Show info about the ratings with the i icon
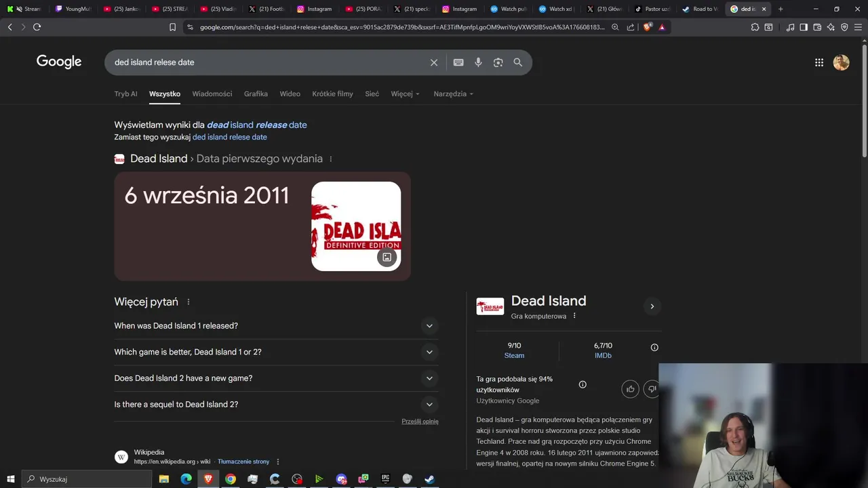 pos(654,347)
